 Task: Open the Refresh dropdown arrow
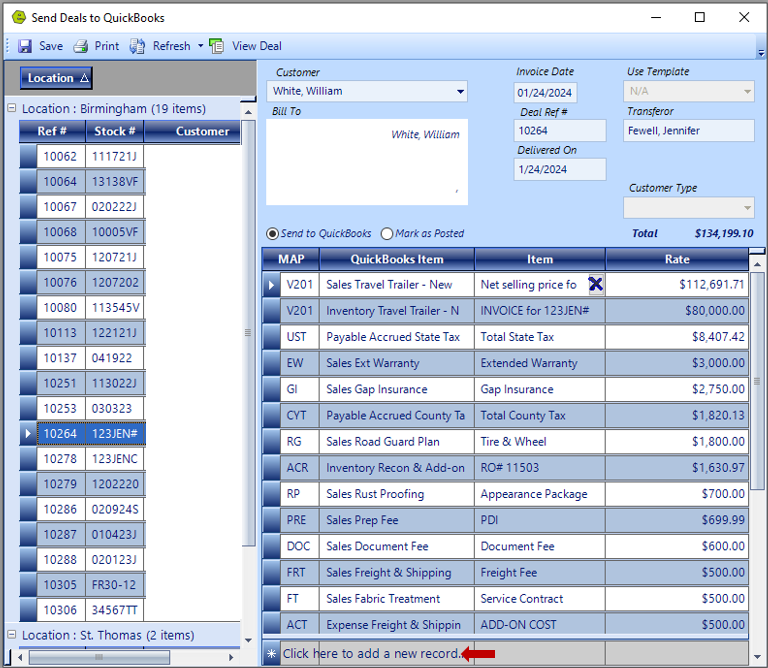[200, 46]
